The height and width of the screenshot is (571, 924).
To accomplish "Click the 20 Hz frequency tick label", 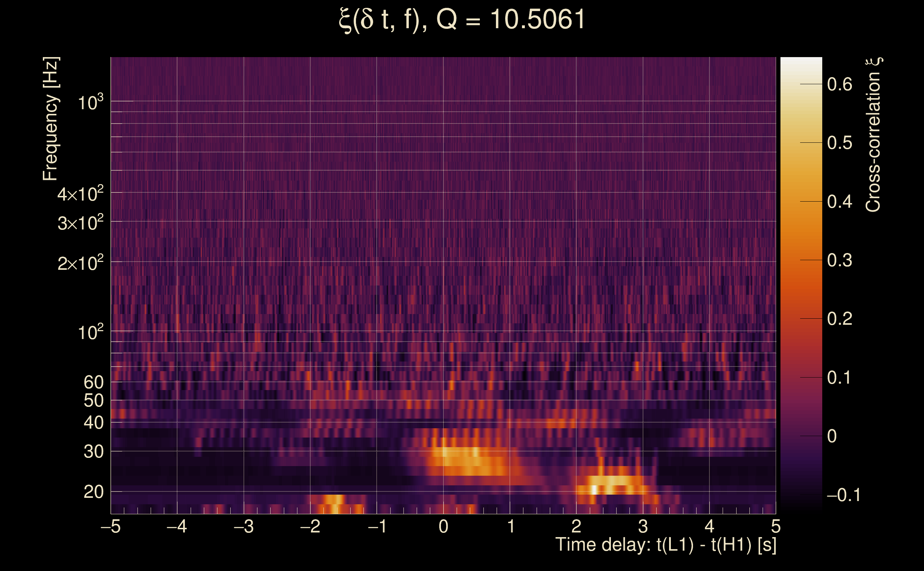I will tap(93, 492).
